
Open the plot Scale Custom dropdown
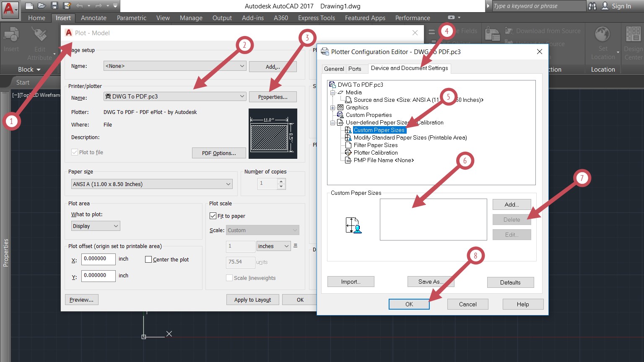262,230
